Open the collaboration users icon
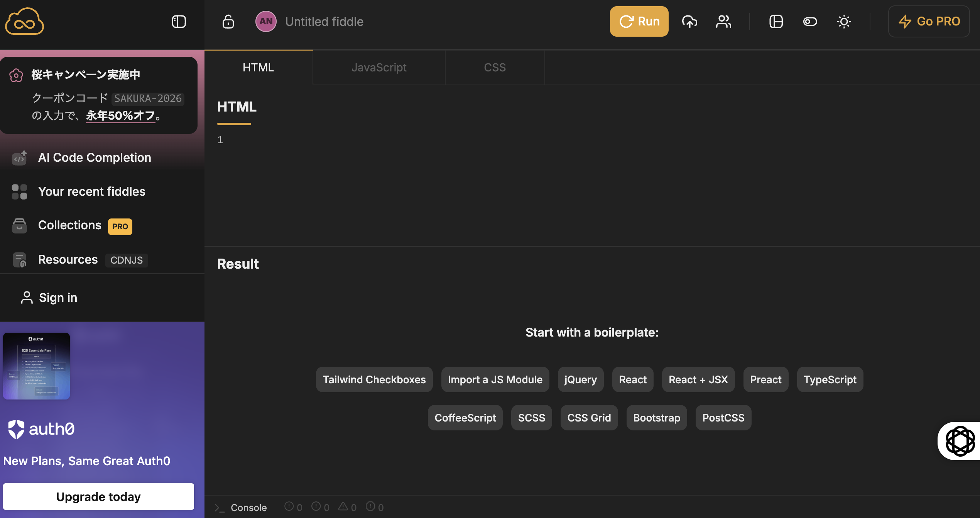The width and height of the screenshot is (980, 518). [723, 22]
